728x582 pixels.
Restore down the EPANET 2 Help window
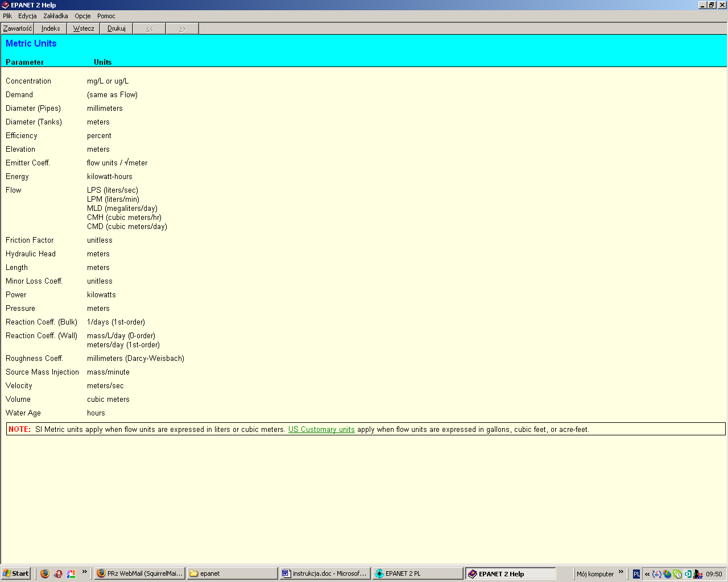point(712,5)
